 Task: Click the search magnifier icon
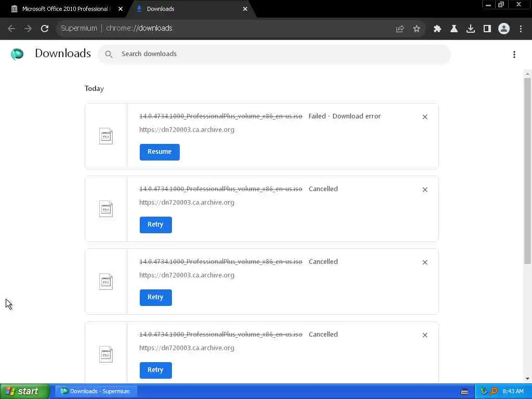(109, 54)
